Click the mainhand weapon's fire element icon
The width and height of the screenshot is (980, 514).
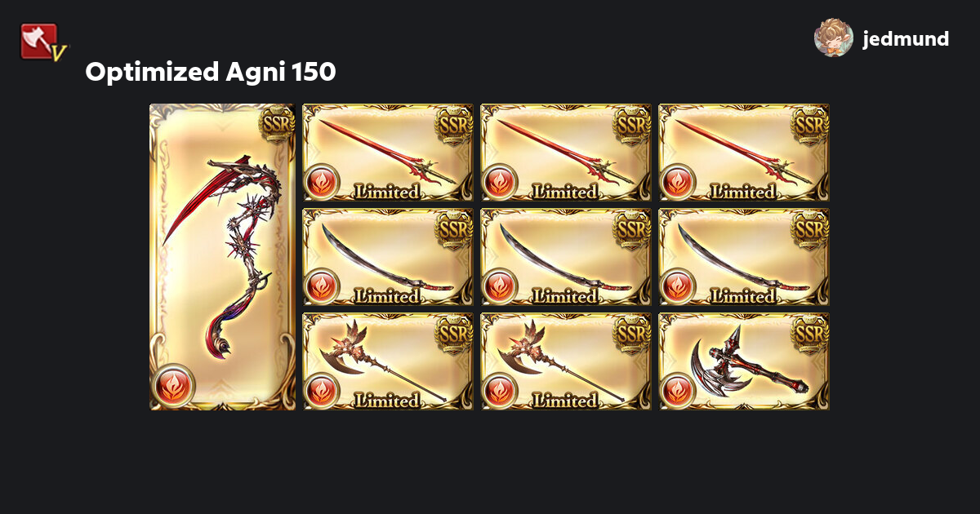pyautogui.click(x=175, y=386)
